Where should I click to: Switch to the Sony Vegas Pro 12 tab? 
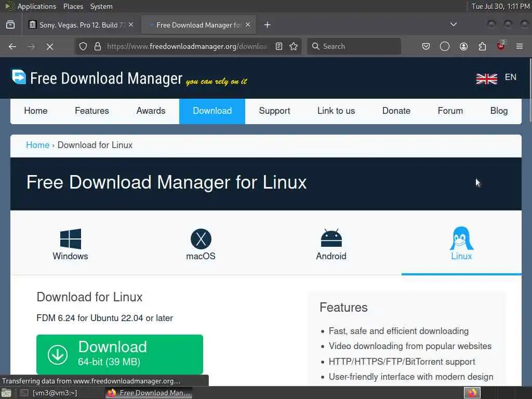click(82, 25)
